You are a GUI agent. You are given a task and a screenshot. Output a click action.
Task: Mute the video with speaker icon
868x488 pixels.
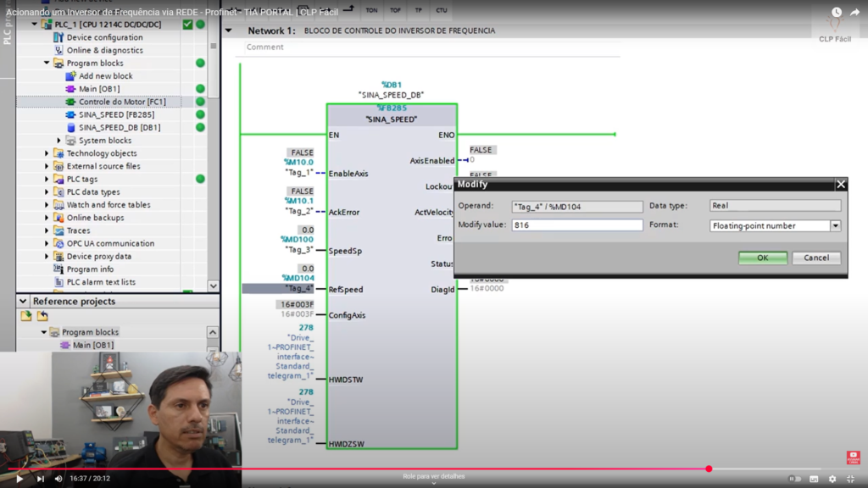pos(58,480)
